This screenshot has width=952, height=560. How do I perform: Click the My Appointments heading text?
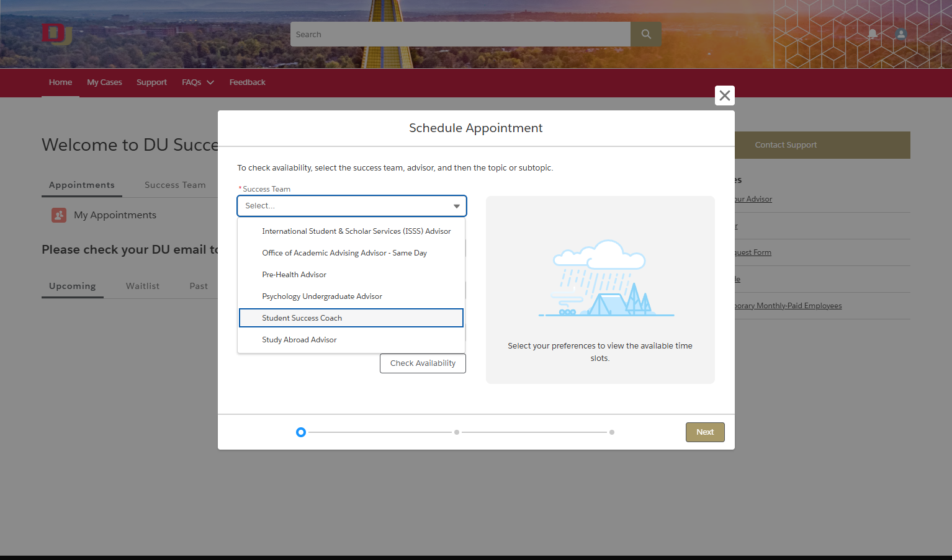(x=115, y=215)
